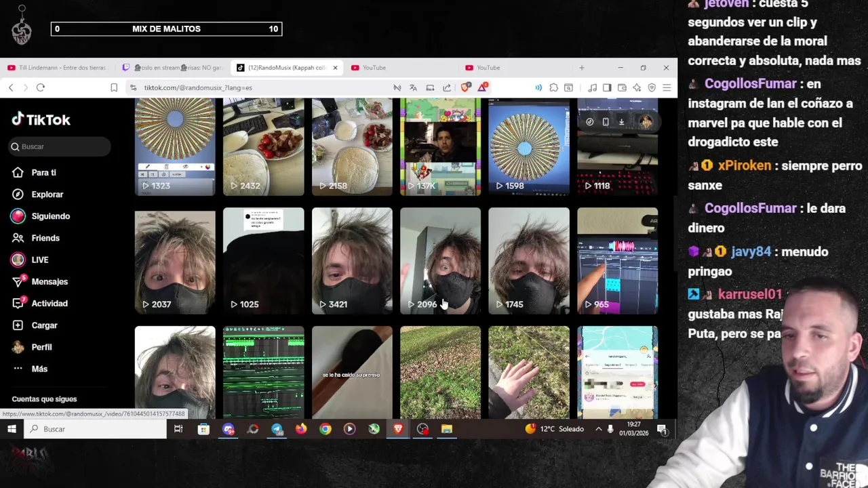Viewport: 868px width, 488px height.
Task: Click the profile avatar in the floating toolbar
Action: [x=646, y=122]
